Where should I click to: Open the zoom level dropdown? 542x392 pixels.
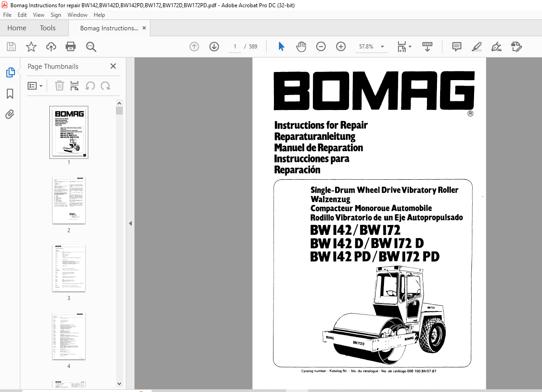pyautogui.click(x=382, y=47)
